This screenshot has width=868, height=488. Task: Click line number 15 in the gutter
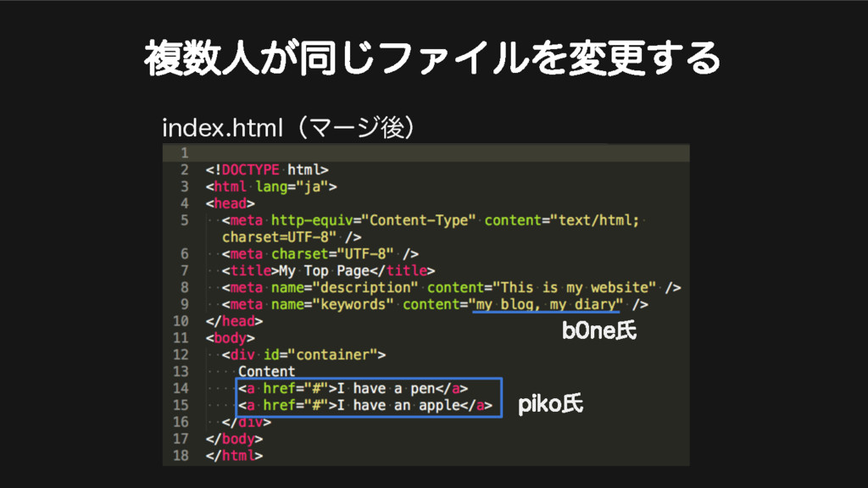click(181, 405)
